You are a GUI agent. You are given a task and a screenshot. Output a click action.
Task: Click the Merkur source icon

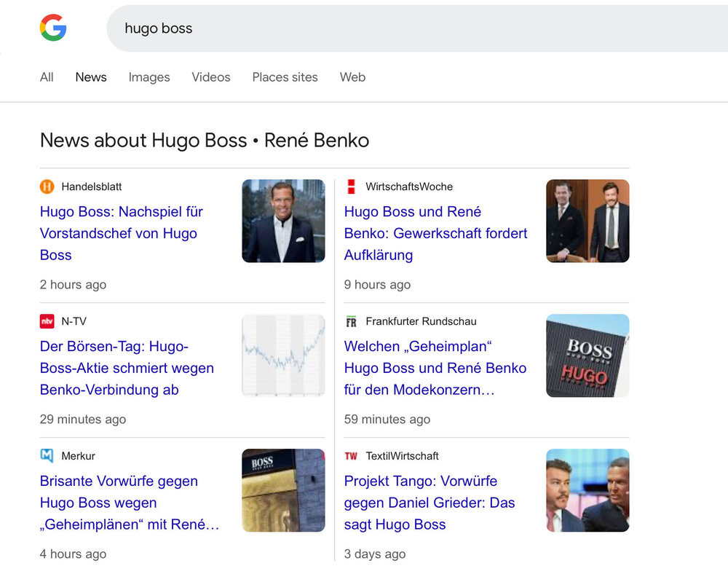click(x=47, y=456)
